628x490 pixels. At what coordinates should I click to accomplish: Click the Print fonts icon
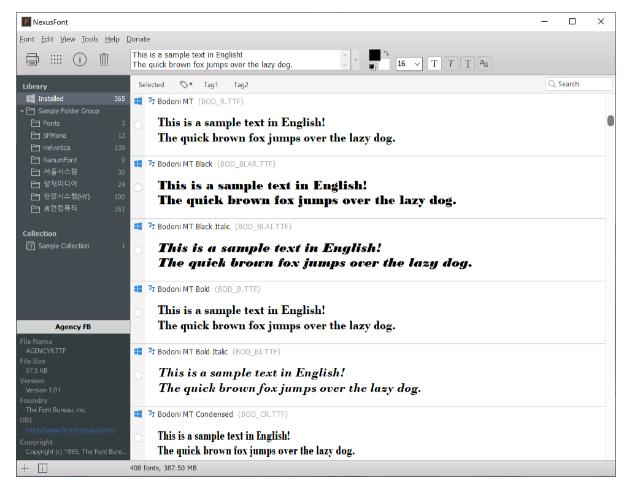coord(32,59)
